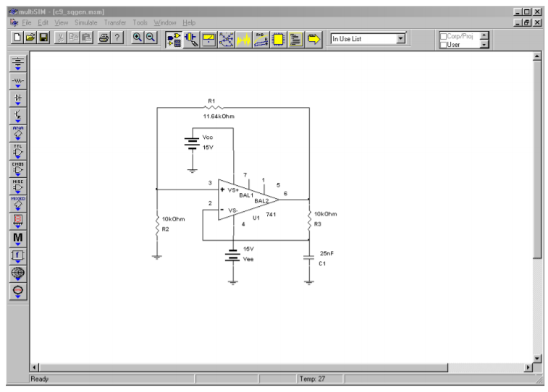Click the New file icon

(16, 38)
